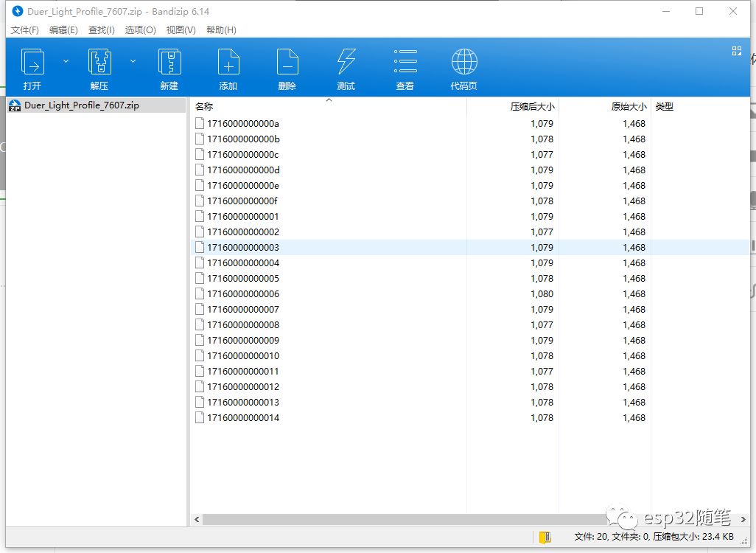Select file 17160000000002
756x553 pixels.
[243, 232]
